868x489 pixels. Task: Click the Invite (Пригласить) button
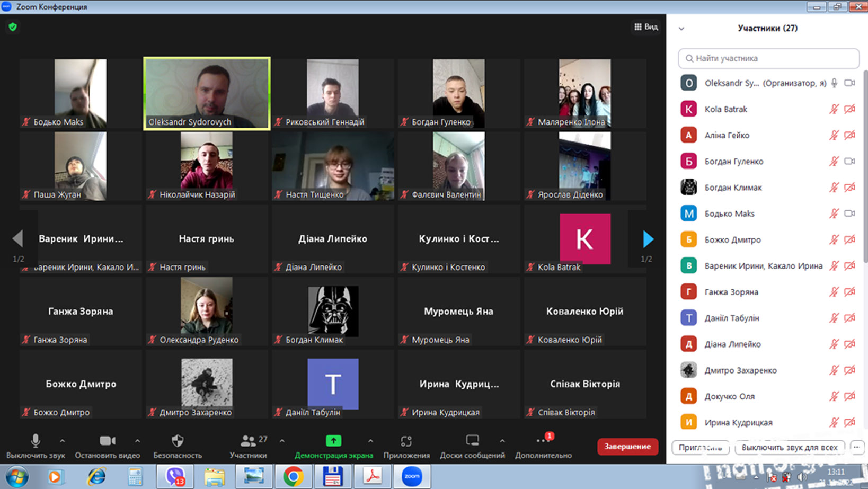pos(701,447)
